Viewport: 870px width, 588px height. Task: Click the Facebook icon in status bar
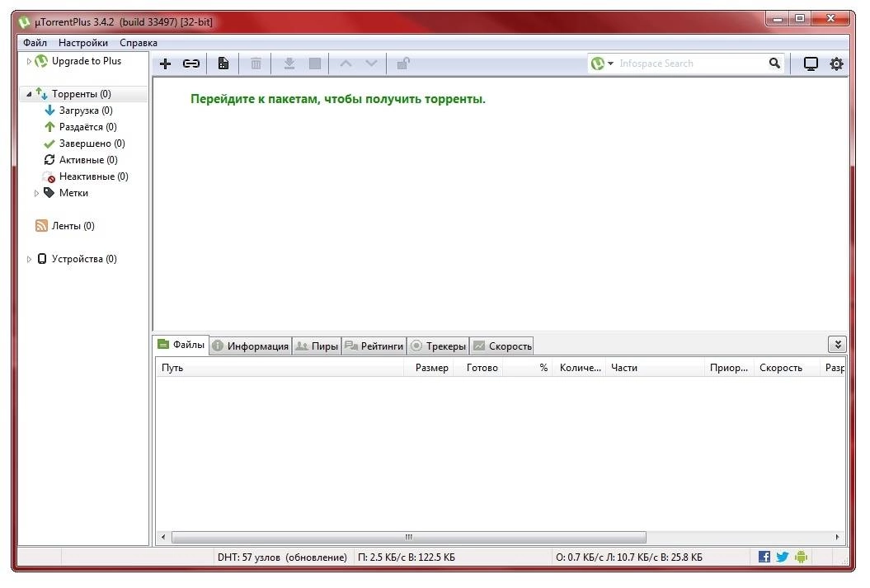[764, 557]
